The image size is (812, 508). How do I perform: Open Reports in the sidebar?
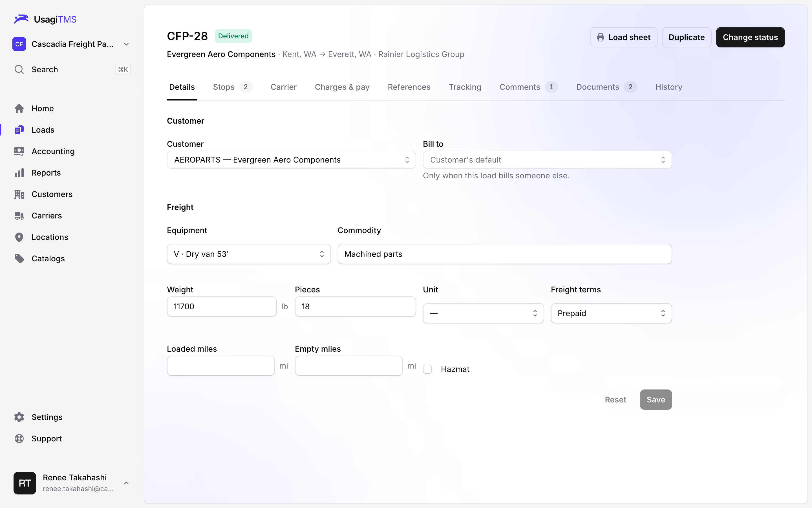click(x=71, y=173)
